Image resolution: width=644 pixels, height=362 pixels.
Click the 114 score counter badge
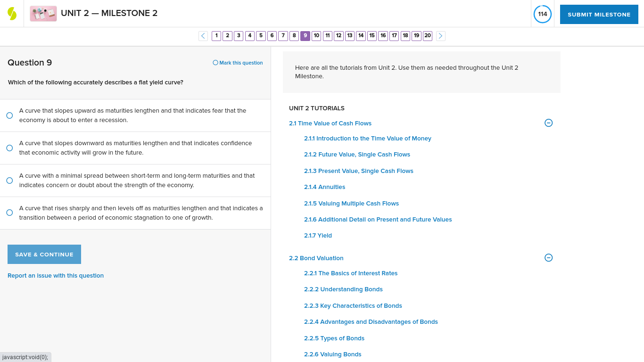(542, 14)
